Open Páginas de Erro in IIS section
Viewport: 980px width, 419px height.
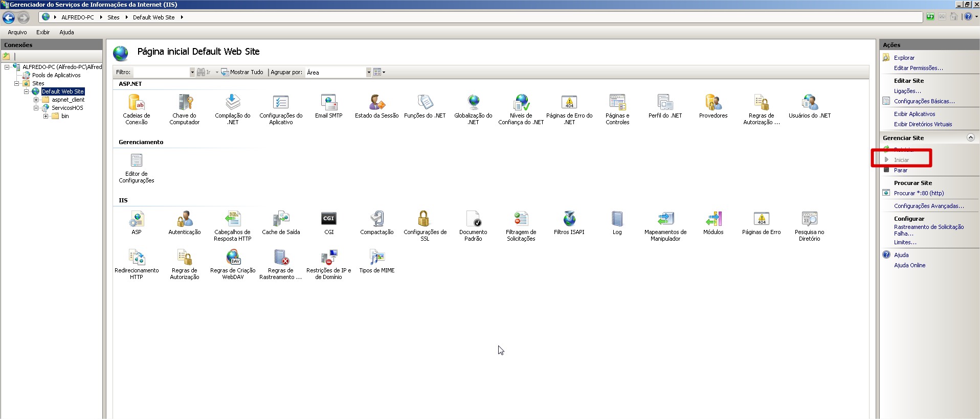[761, 224]
